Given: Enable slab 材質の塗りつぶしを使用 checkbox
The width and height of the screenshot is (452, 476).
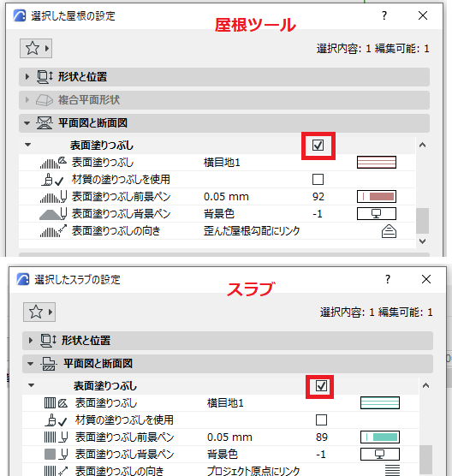Looking at the screenshot, I should click(321, 420).
